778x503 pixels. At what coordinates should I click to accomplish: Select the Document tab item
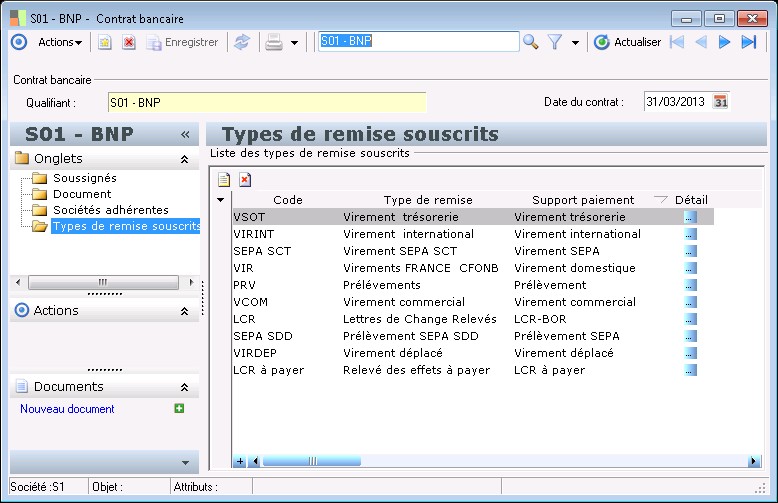[x=82, y=194]
